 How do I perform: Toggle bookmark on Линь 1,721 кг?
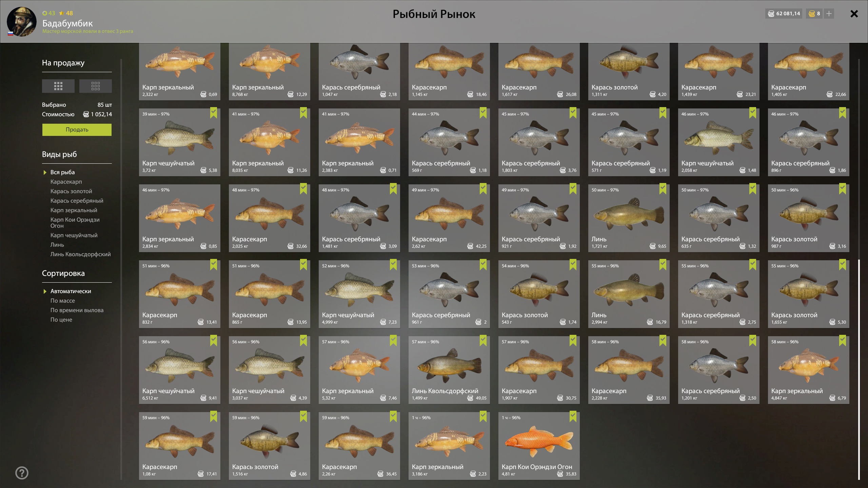point(663,189)
